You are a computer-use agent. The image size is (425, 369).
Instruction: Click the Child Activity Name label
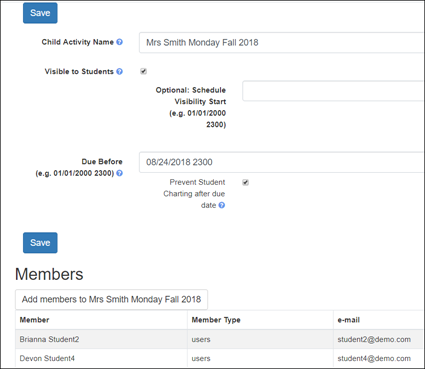78,42
